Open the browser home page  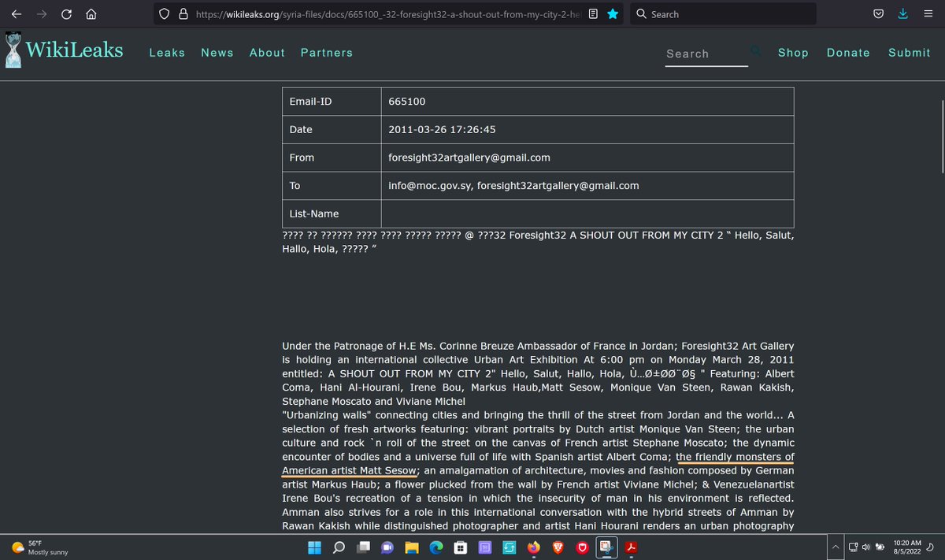pos(91,14)
